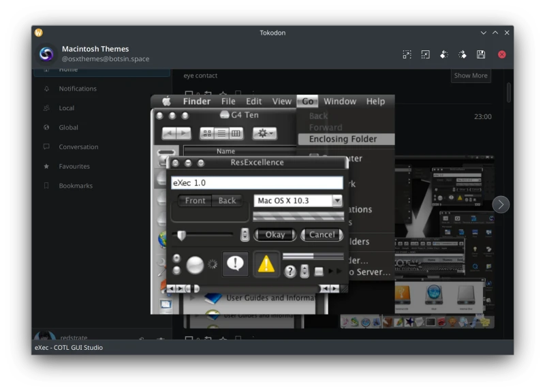Save the image with the floppy icon
The height and width of the screenshot is (392, 545).
(481, 54)
